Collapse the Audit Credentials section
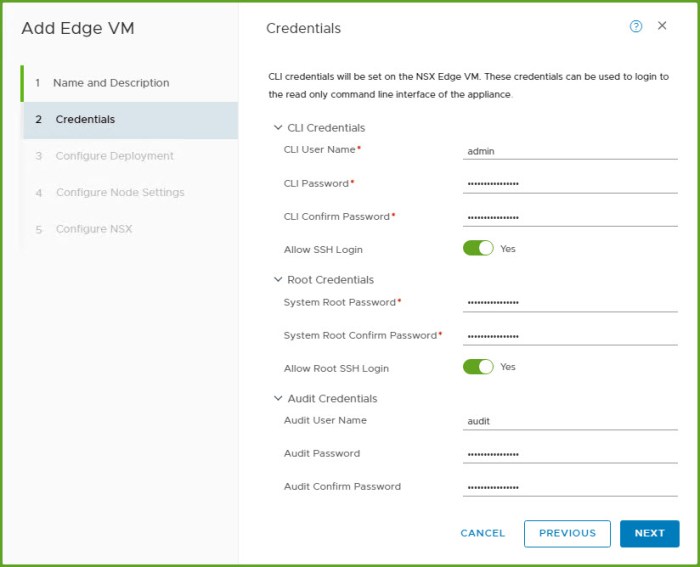 (278, 399)
